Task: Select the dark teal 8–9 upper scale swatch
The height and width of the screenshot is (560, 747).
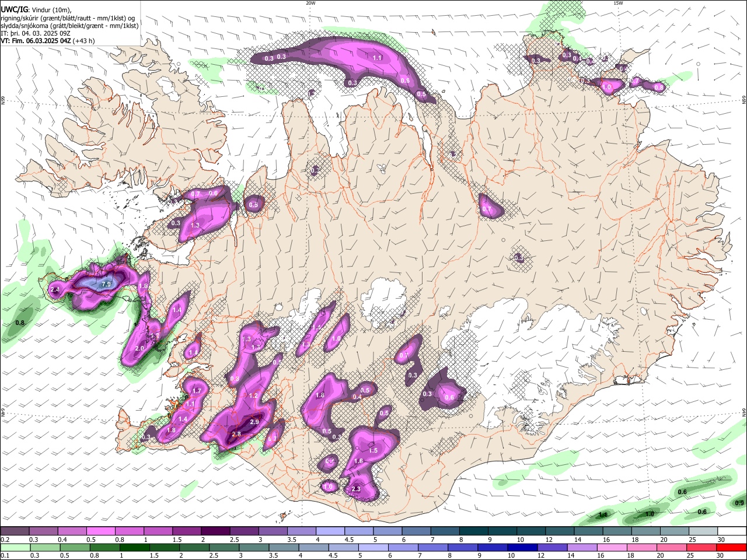Action: [x=473, y=531]
